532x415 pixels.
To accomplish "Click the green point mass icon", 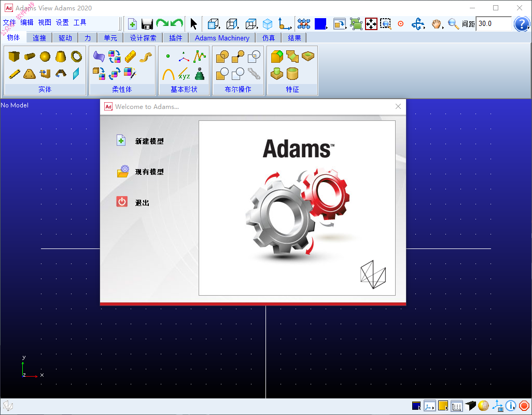I will pos(200,74).
